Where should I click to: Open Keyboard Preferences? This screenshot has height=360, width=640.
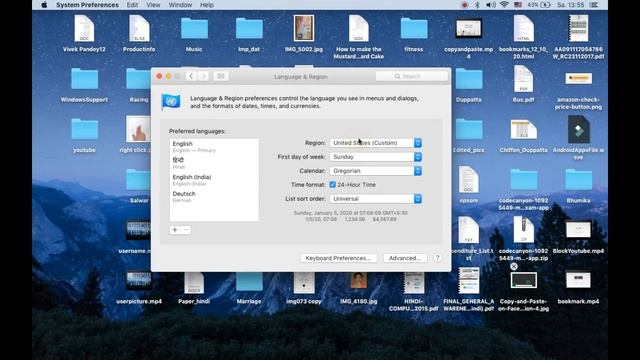338,258
